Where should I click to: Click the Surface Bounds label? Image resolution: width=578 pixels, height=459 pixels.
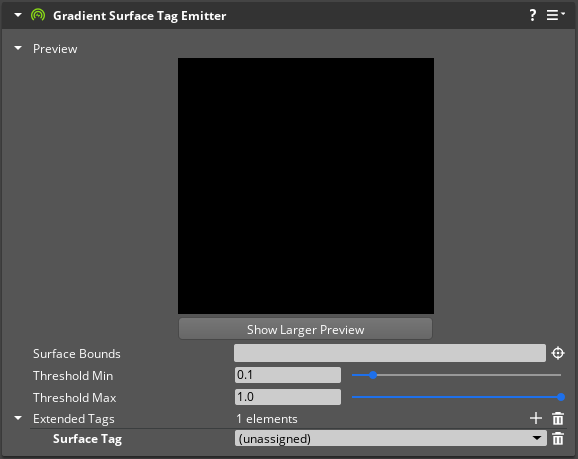[x=77, y=354]
